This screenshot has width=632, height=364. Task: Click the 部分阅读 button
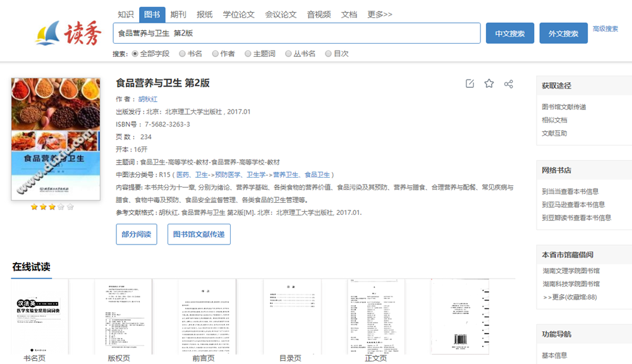(x=137, y=234)
